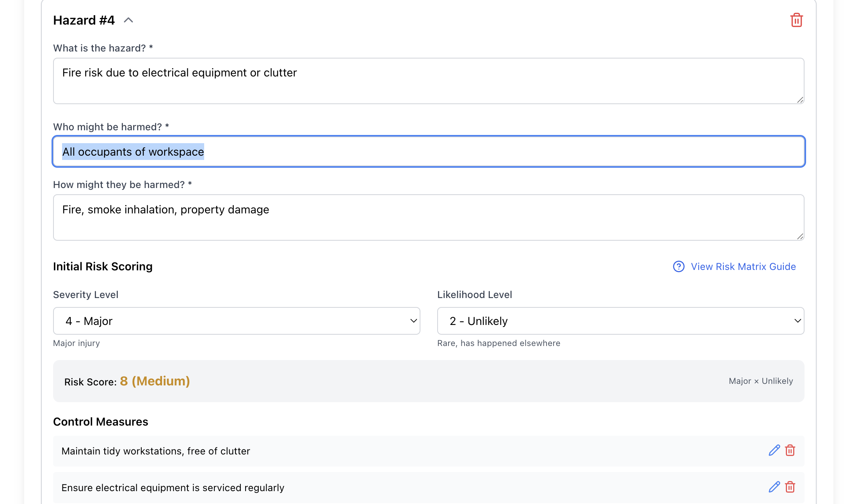This screenshot has height=504, width=858.
Task: Grab the resize handle of the hazard text area
Action: click(x=800, y=100)
